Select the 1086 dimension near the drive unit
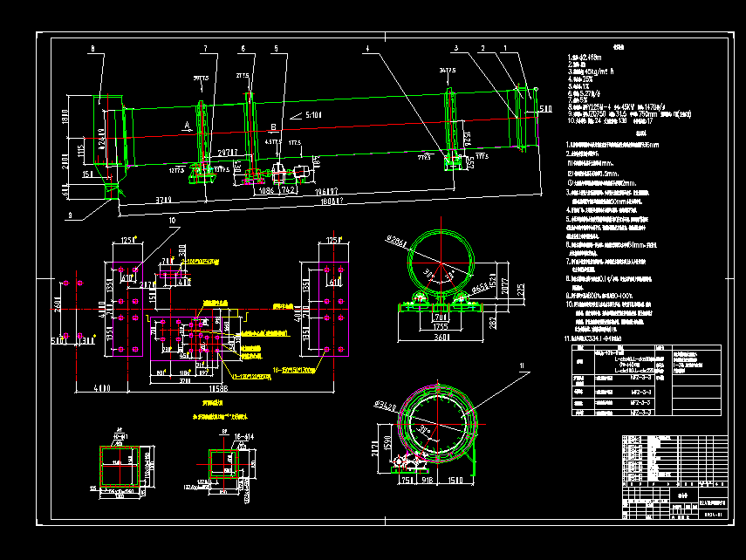746x560 pixels. [x=266, y=191]
